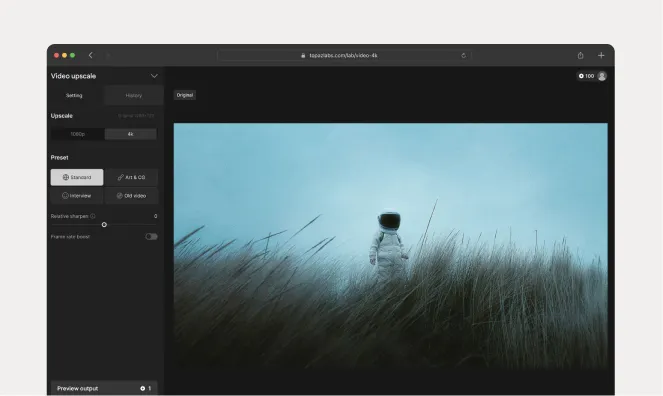Viewport: 663px width, 396px height.
Task: Select 1080p upscale resolution
Action: [x=77, y=134]
